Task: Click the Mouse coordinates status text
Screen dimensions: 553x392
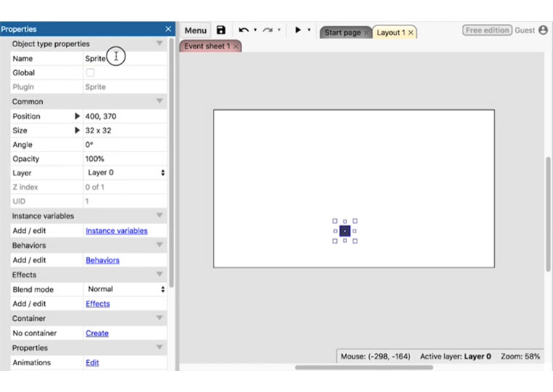Action: (375, 356)
